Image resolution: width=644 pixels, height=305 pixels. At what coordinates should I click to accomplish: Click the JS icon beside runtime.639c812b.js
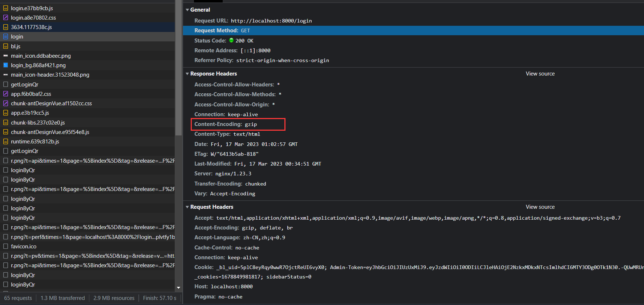(x=5, y=141)
